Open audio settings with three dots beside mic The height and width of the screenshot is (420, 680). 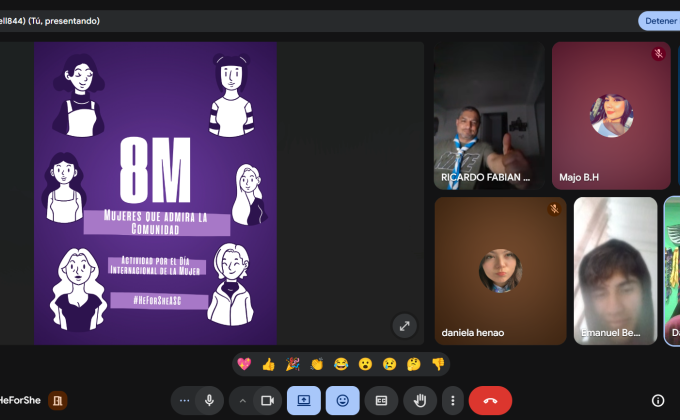click(184, 400)
